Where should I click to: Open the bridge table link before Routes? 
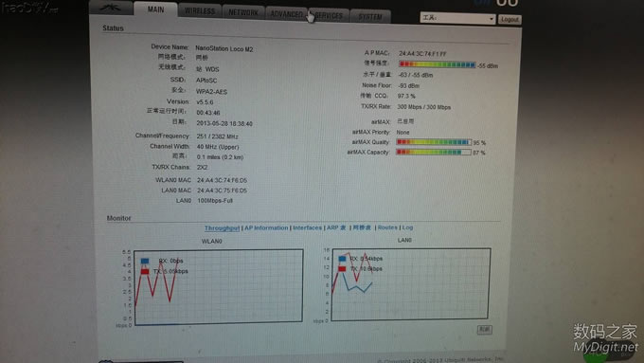click(362, 227)
